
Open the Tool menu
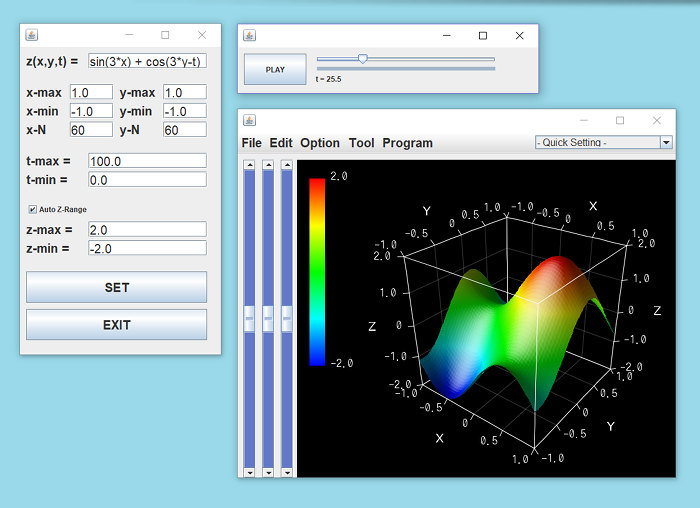click(361, 143)
